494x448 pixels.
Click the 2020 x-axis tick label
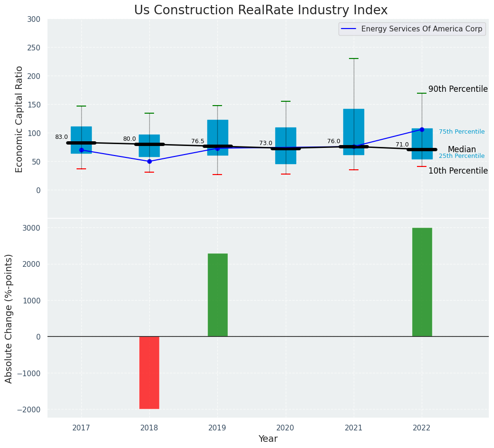286,428
